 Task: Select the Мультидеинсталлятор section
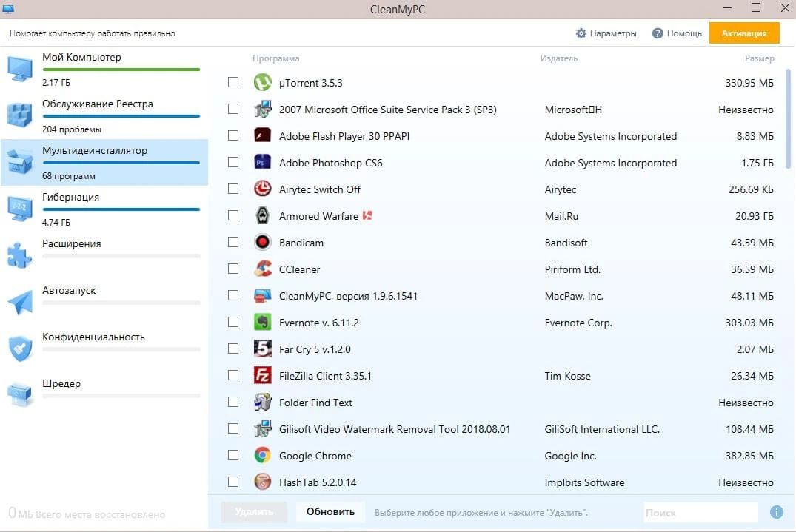104,162
